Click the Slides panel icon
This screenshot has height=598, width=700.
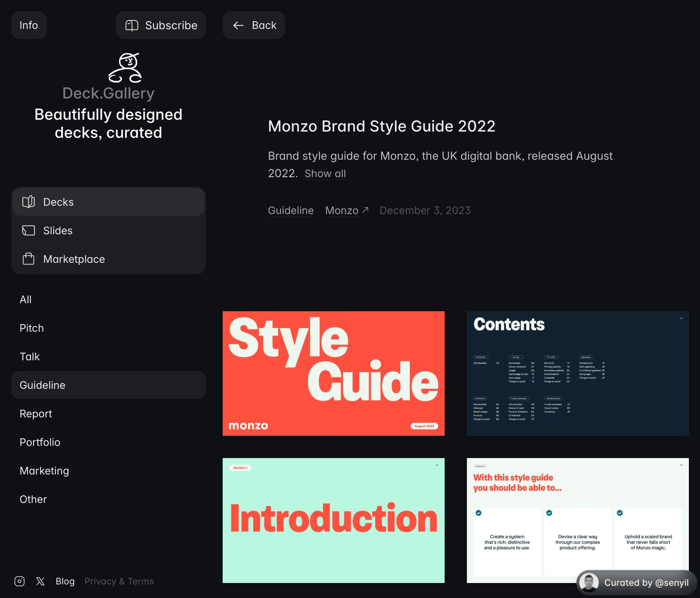(x=29, y=230)
